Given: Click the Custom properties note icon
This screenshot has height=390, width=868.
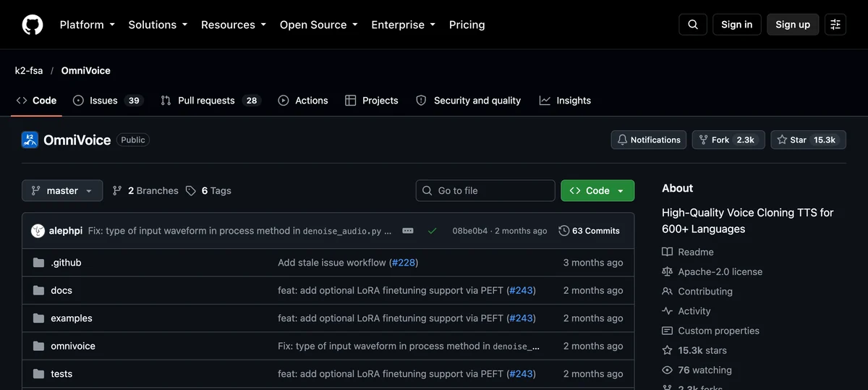Looking at the screenshot, I should click(x=667, y=331).
